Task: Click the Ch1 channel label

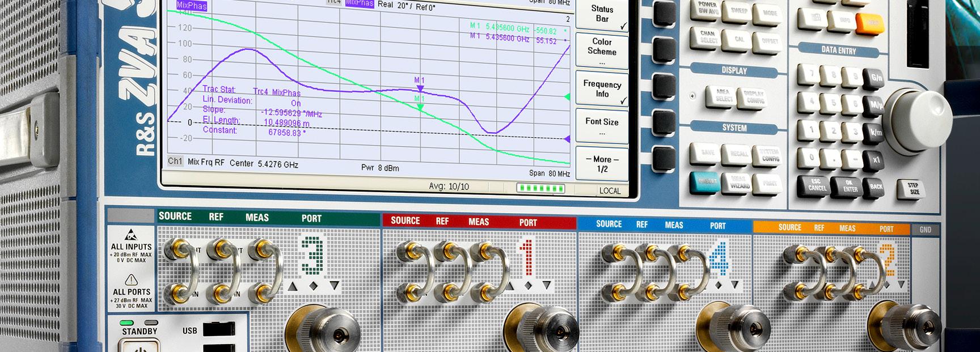Action: point(175,162)
